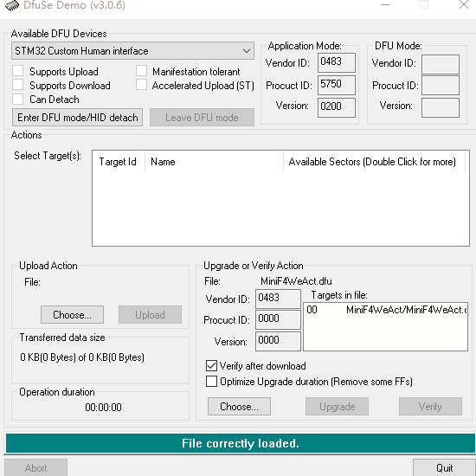The height and width of the screenshot is (476, 476).
Task: Click the DfuSe Demo chip icon in title bar
Action: click(x=12, y=5)
